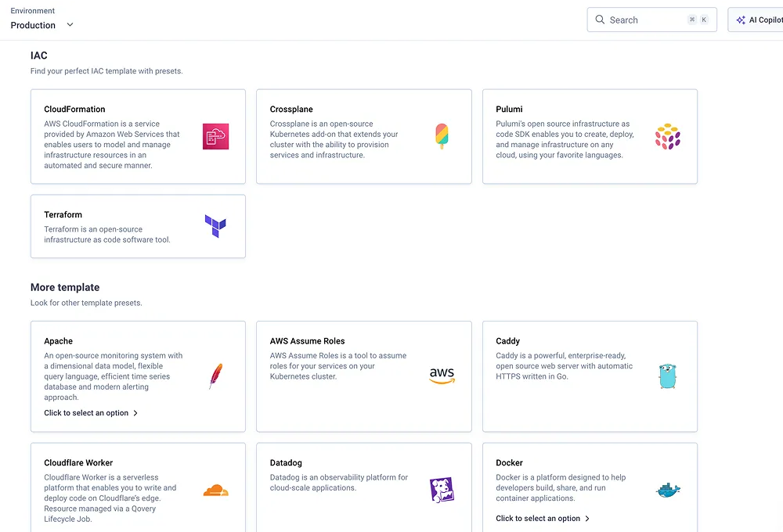
Task: Open the Environment Production dropdown
Action: [x=42, y=25]
